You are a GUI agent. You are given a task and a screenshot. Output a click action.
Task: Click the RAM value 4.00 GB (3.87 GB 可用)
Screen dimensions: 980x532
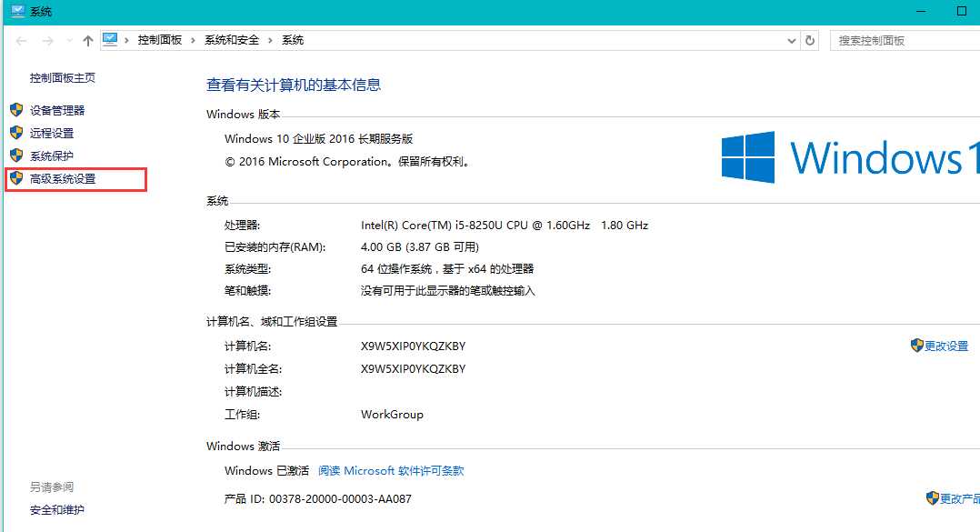(x=420, y=247)
